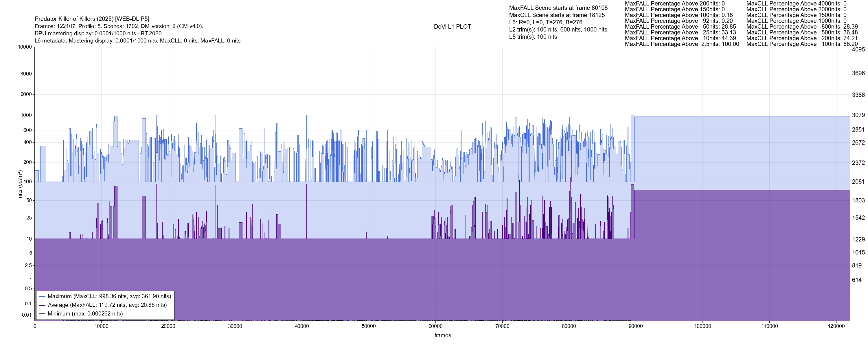Select the Average MaxFALL legend entry text

[107, 305]
